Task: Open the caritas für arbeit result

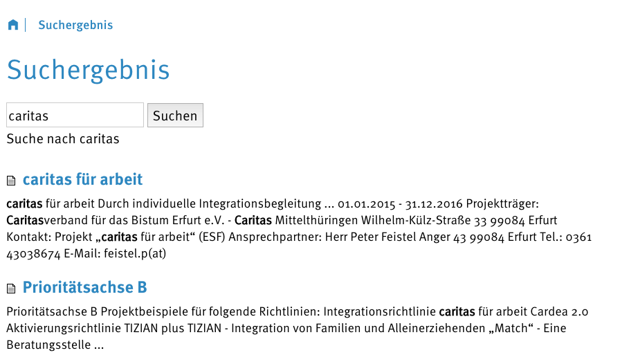Action: tap(82, 179)
